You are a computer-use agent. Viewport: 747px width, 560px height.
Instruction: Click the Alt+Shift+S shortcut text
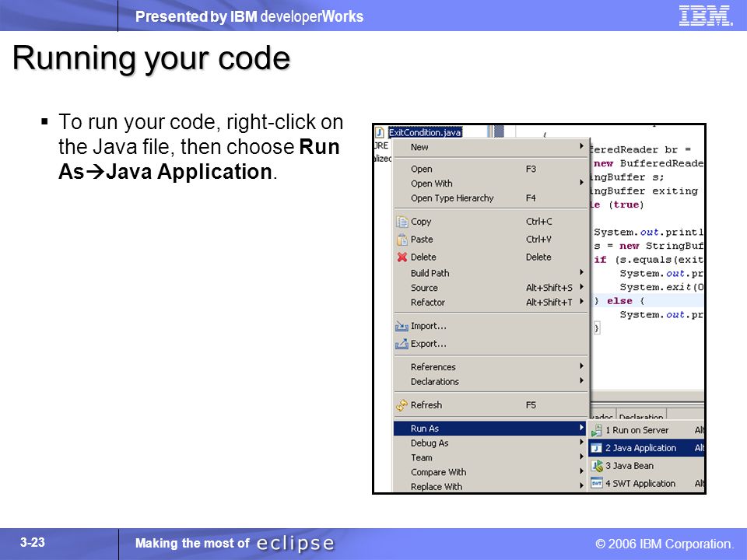tap(549, 288)
